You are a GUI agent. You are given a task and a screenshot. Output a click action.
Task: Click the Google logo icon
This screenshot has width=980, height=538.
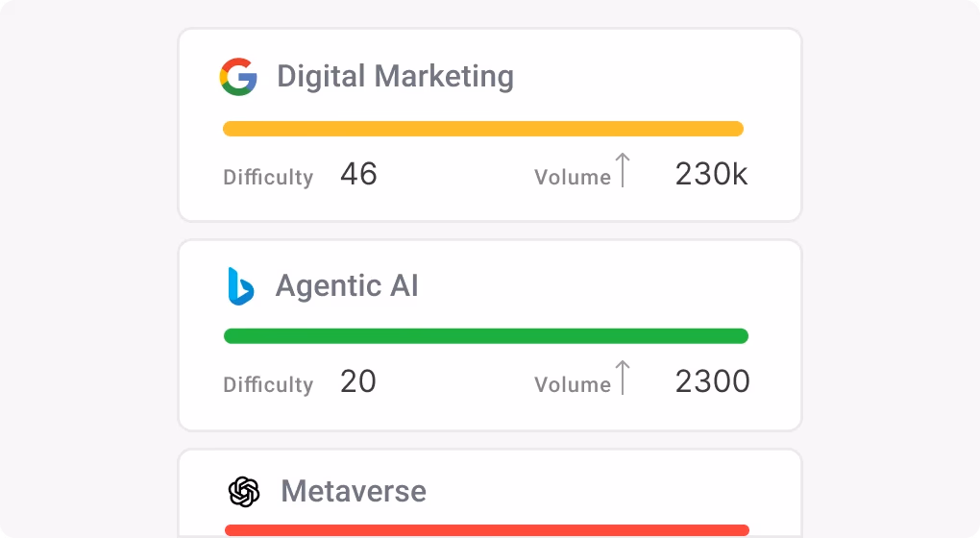(x=238, y=77)
